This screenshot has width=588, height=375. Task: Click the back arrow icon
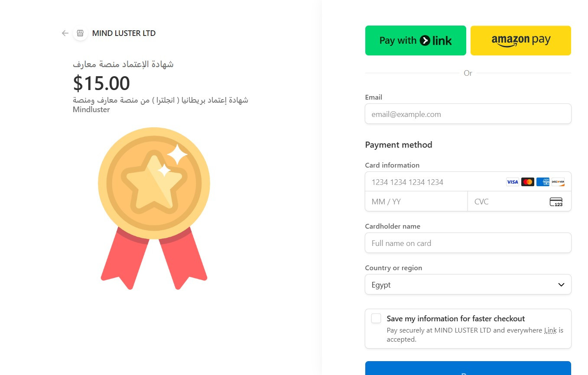(65, 33)
